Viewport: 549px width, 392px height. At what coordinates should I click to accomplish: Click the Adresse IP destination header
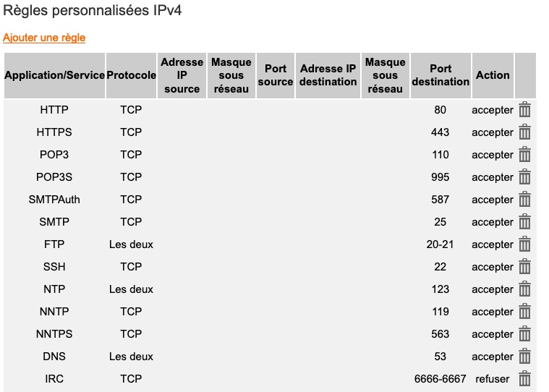click(328, 75)
